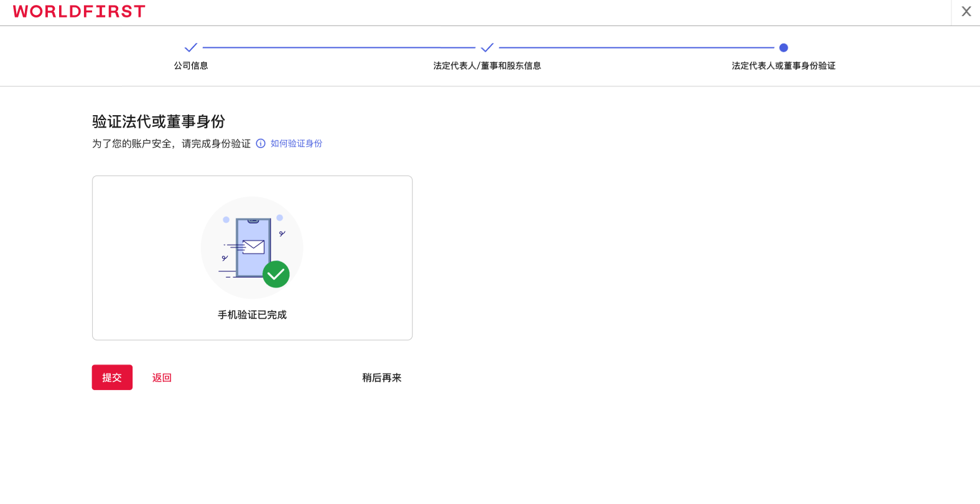Screen dimensions: 980x504
Task: Click the green checkmark badge
Action: pos(276,274)
